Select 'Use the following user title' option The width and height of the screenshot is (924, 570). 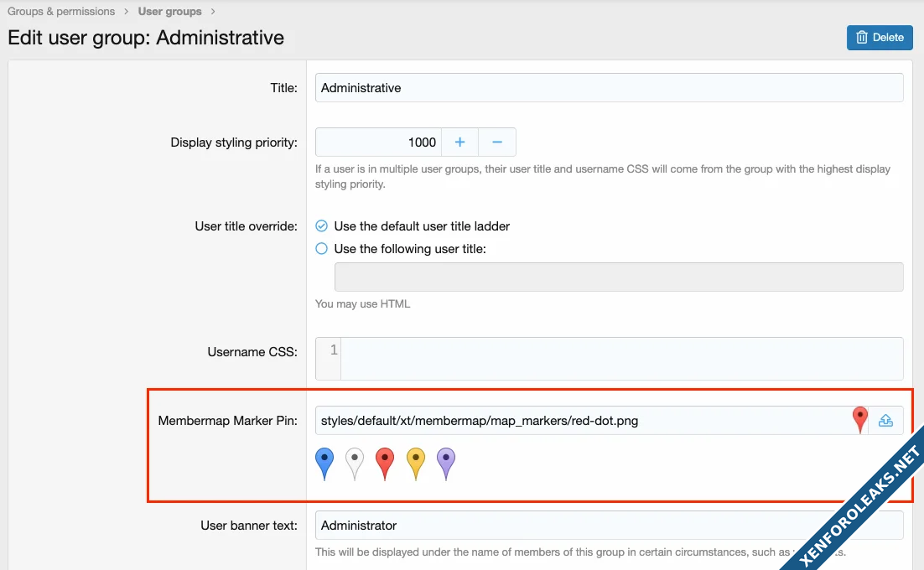[322, 249]
